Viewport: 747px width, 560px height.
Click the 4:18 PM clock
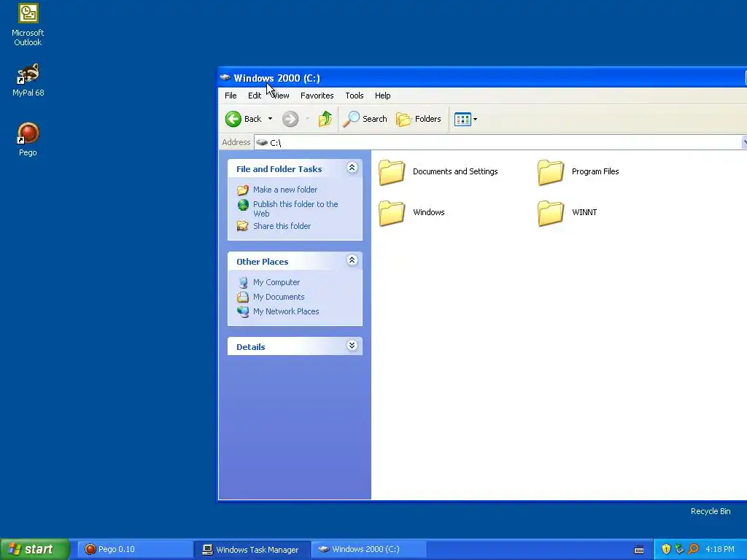(x=720, y=549)
